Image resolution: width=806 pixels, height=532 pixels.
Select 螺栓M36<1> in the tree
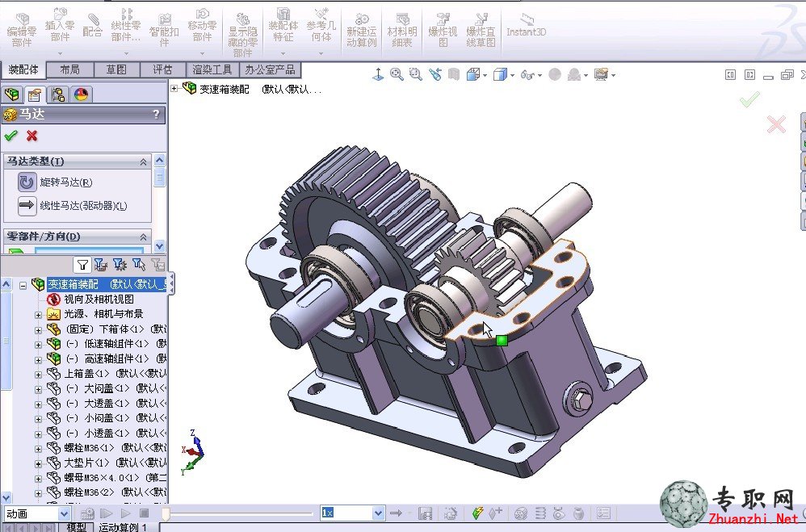[107, 448]
